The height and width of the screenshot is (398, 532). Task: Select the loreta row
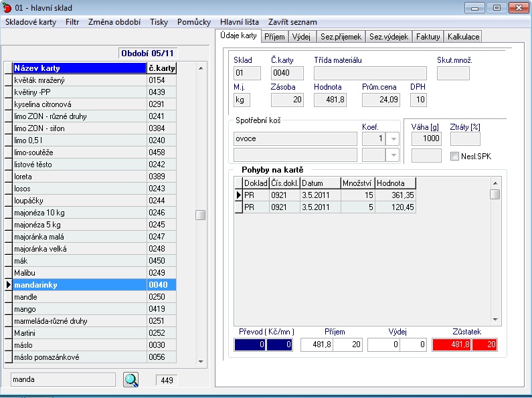pos(94,177)
